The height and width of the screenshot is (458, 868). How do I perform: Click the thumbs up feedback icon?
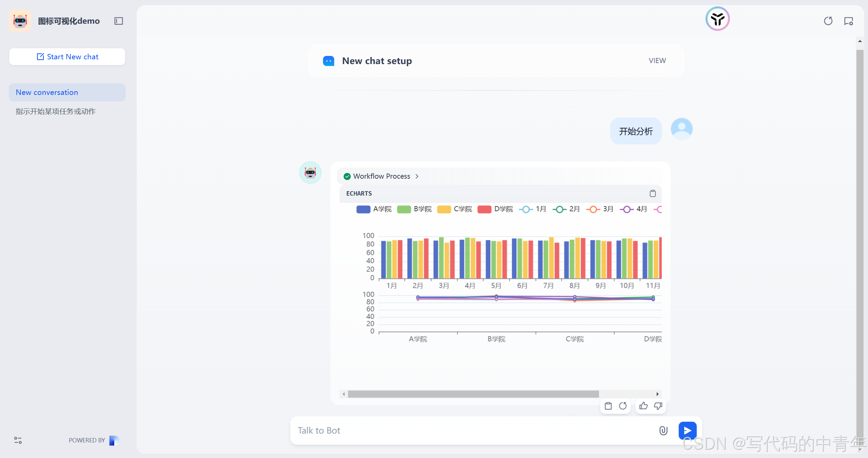click(643, 406)
